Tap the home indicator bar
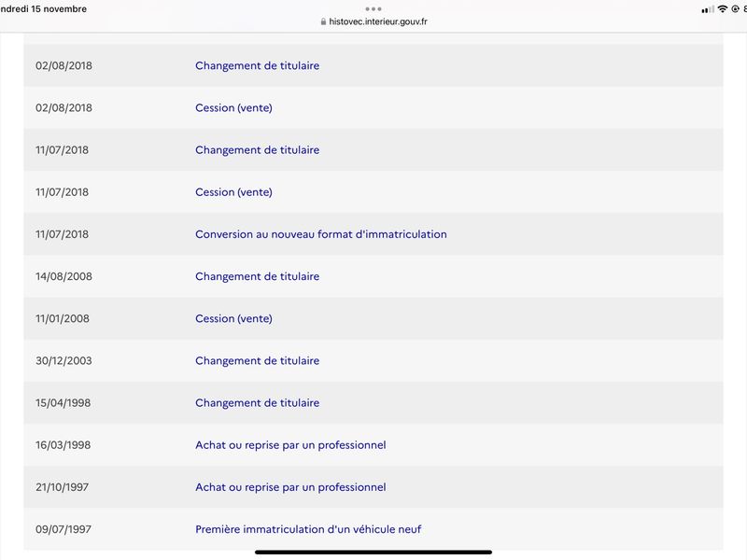This screenshot has width=747, height=560. (x=373, y=553)
